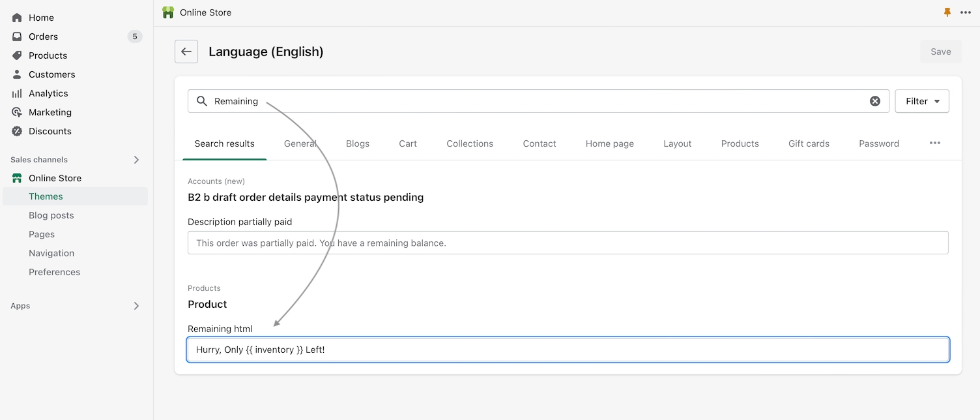Open Orders via its inbox icon
The image size is (980, 420).
click(x=17, y=37)
